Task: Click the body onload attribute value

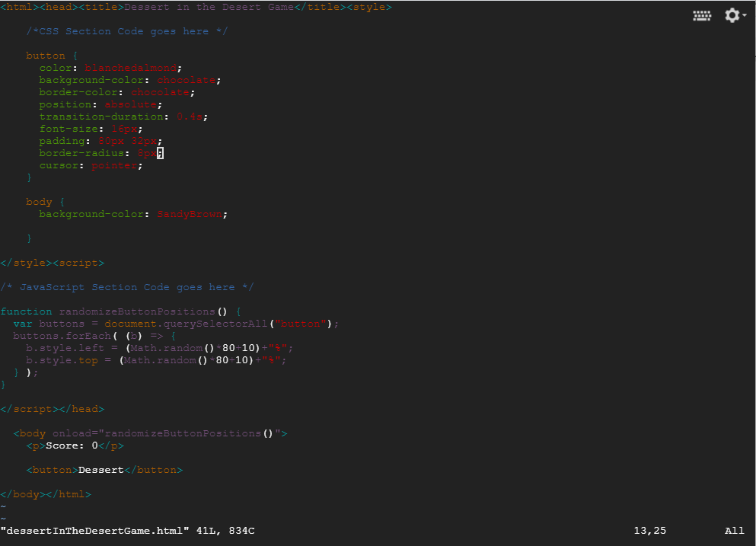Action: pos(190,433)
